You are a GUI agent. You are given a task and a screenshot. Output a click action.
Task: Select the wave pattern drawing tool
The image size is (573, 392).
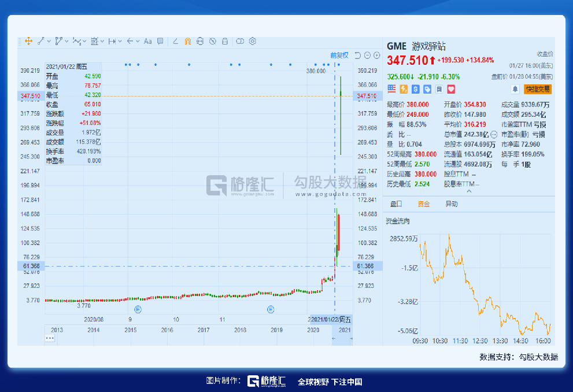pos(77,41)
